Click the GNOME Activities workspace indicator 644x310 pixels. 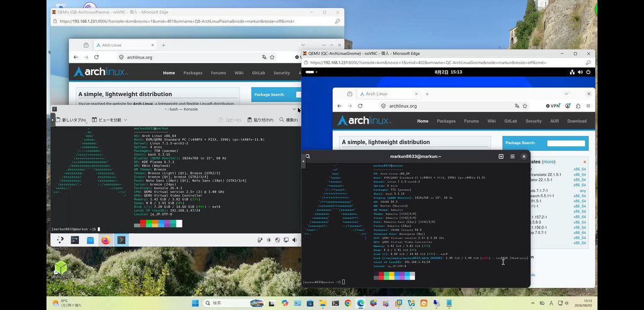[x=312, y=72]
